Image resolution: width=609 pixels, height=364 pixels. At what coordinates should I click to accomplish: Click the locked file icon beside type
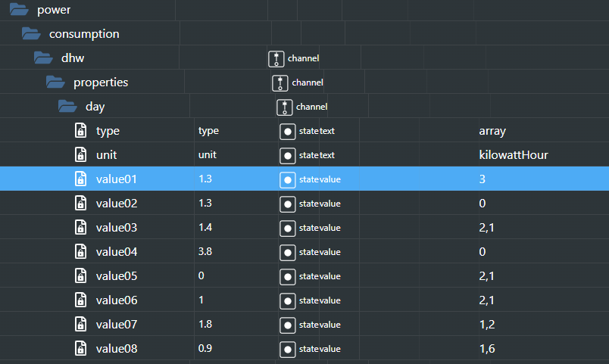[80, 131]
